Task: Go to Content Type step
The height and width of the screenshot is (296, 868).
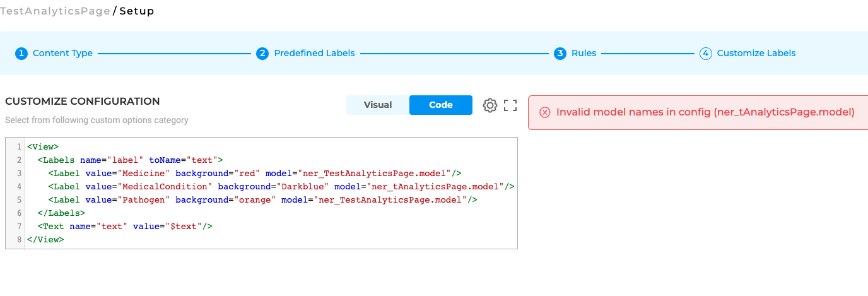Action: 62,54
